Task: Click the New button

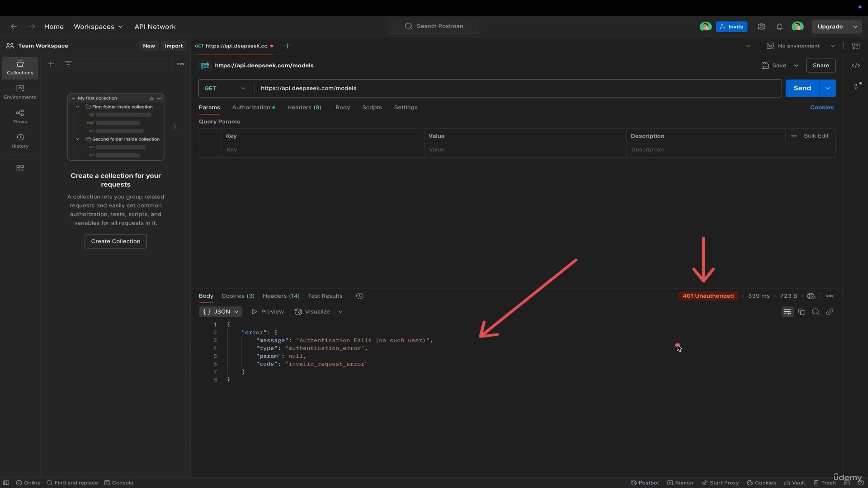Action: (149, 46)
